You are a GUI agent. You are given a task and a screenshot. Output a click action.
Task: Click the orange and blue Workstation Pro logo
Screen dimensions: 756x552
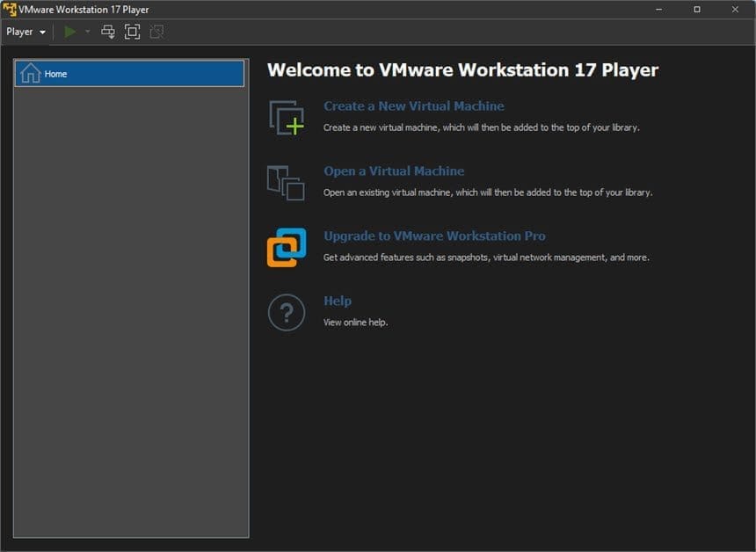click(287, 247)
